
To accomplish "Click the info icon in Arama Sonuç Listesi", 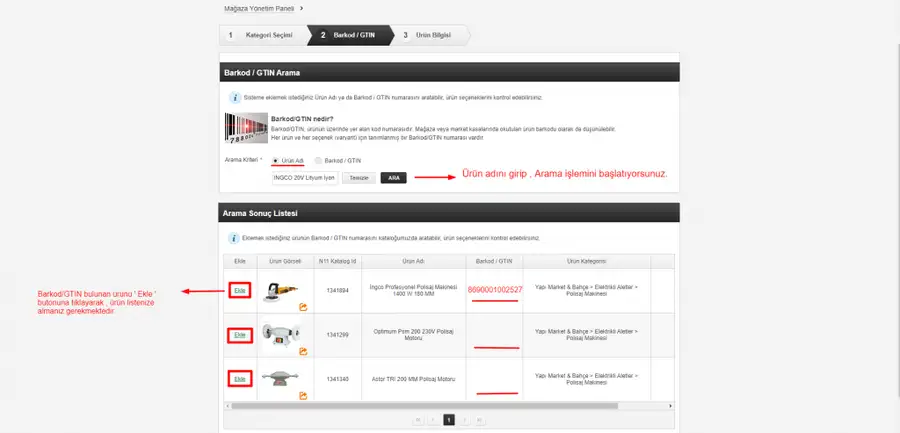I will (x=234, y=238).
